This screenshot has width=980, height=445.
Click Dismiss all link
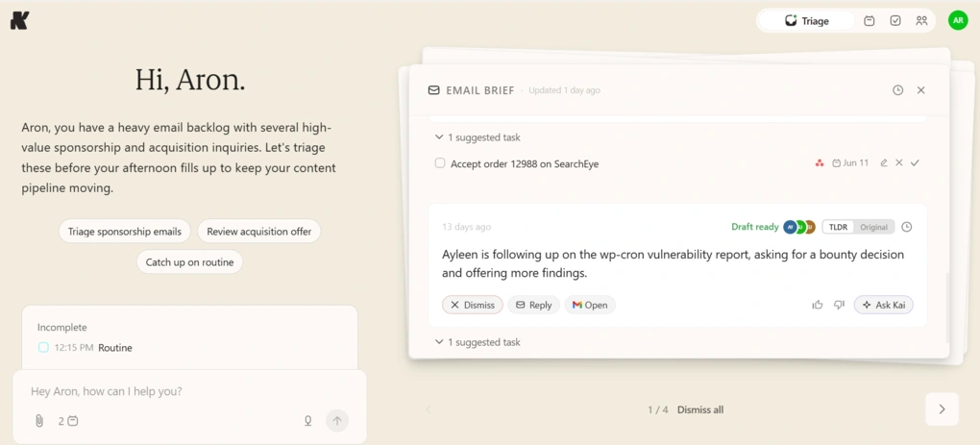(700, 410)
